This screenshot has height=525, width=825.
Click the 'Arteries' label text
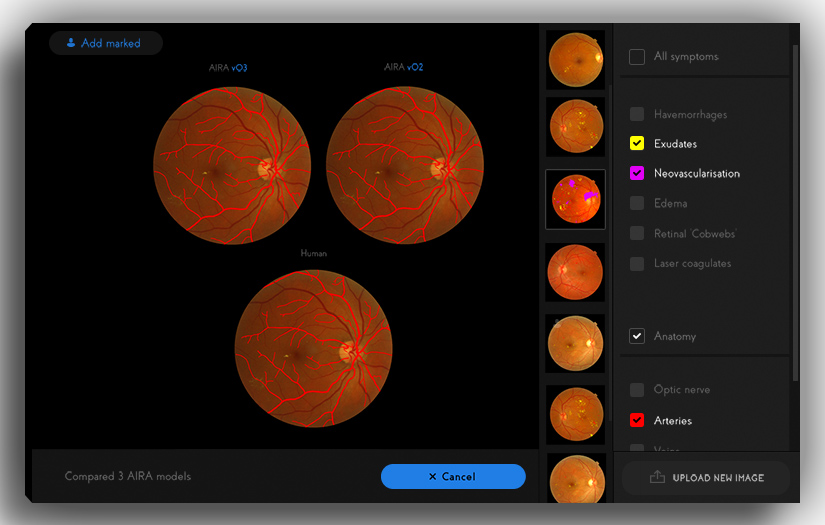(x=673, y=421)
